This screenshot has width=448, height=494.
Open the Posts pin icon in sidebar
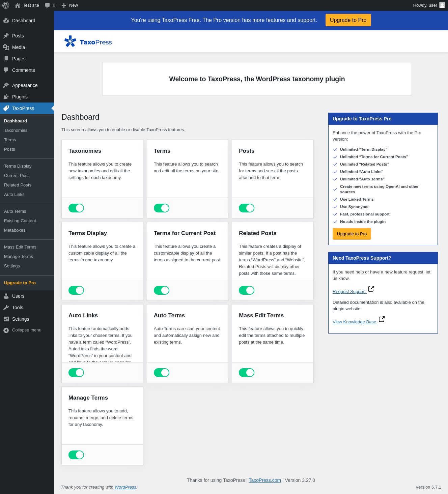tap(6, 36)
